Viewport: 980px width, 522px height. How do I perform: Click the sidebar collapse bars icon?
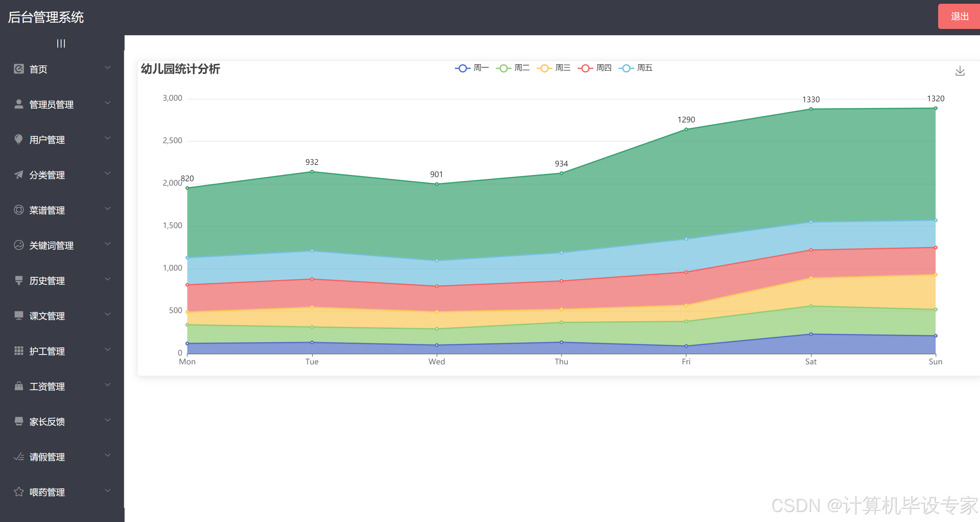click(61, 43)
